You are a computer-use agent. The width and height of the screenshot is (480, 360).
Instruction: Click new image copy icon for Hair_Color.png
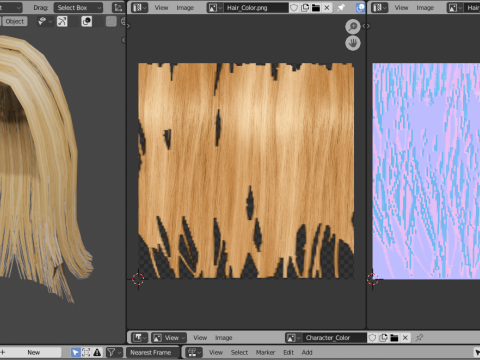[305, 7]
